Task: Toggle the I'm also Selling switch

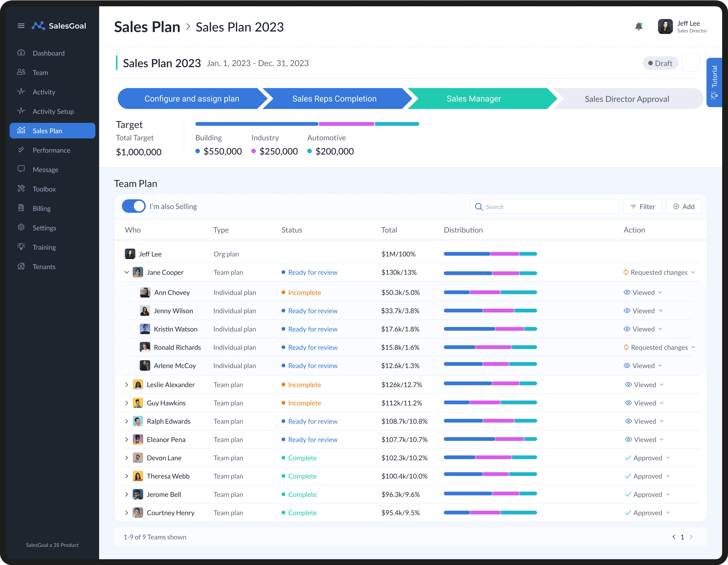Action: point(134,206)
